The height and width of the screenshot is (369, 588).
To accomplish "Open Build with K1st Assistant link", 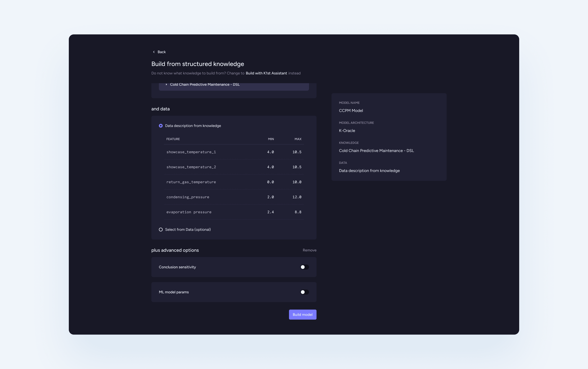I will tap(266, 73).
